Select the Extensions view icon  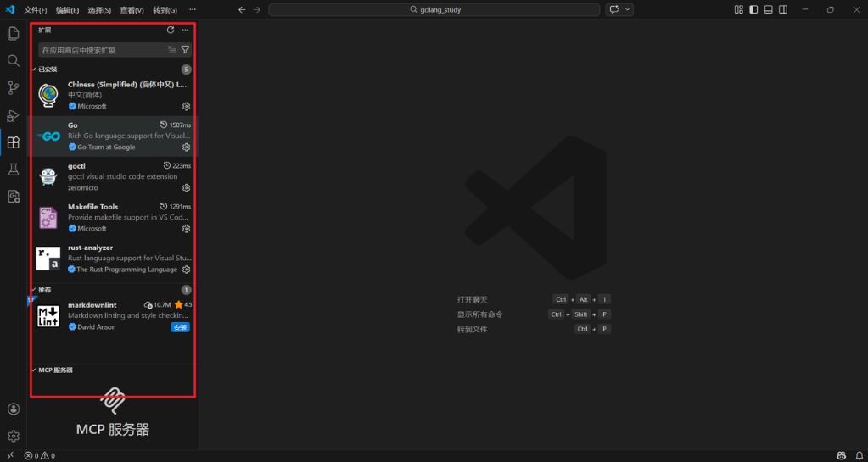14,142
